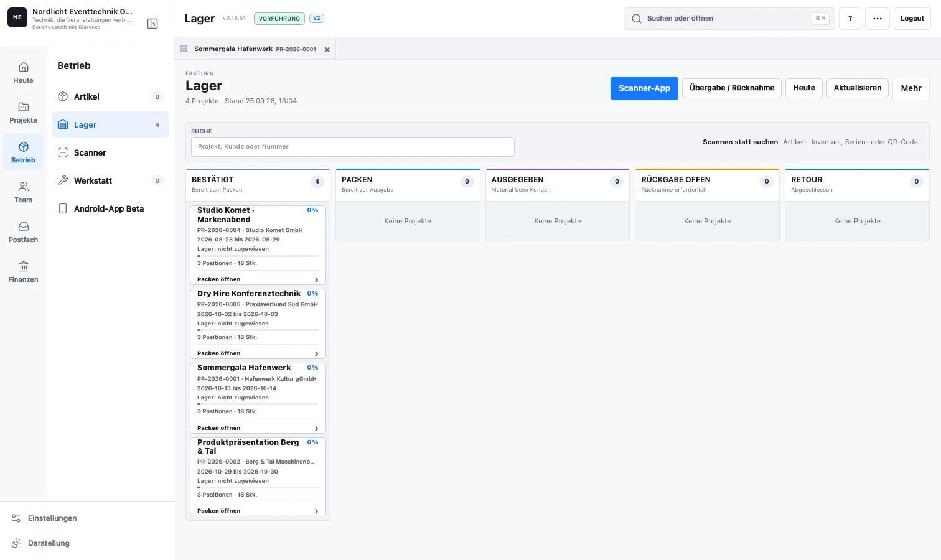The height and width of the screenshot is (560, 941).
Task: Click Packen öffnen chevron for Produktpräsentation
Action: (316, 511)
